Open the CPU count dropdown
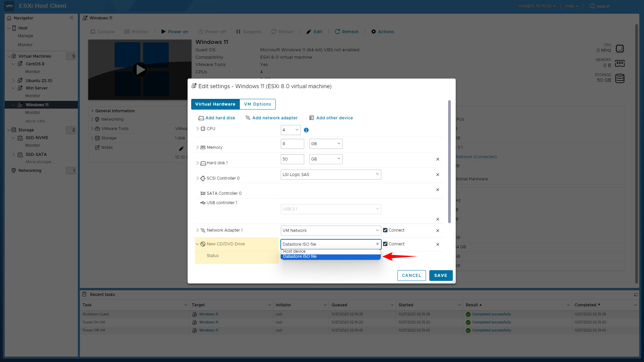 (x=290, y=130)
